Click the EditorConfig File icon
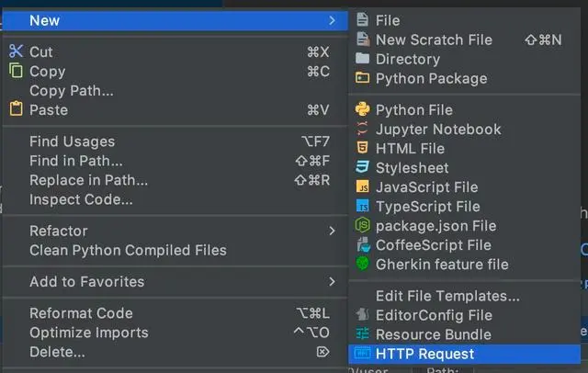Viewport: 588px width, 373px height. [x=363, y=314]
